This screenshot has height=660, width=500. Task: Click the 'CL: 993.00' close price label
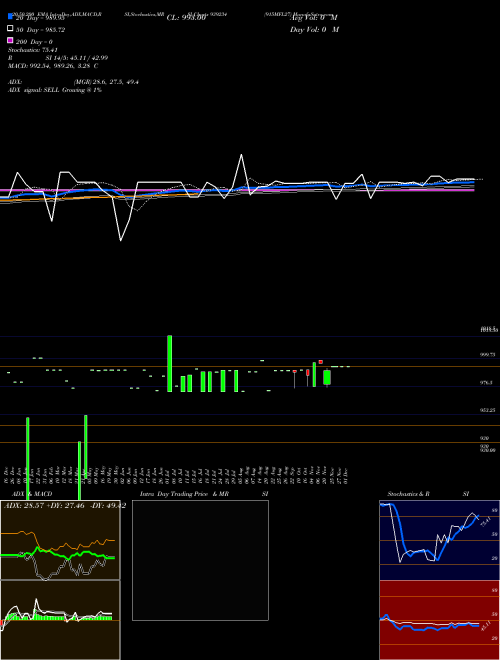(186, 18)
